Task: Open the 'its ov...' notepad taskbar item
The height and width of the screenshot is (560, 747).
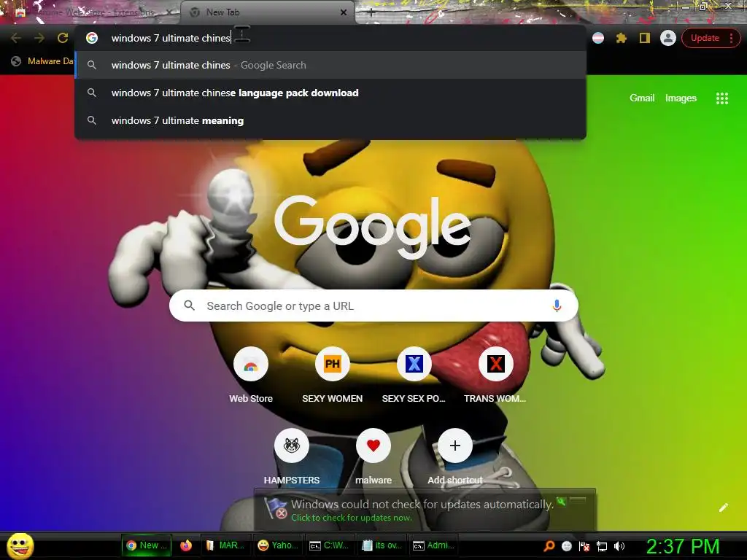Action: 382,545
